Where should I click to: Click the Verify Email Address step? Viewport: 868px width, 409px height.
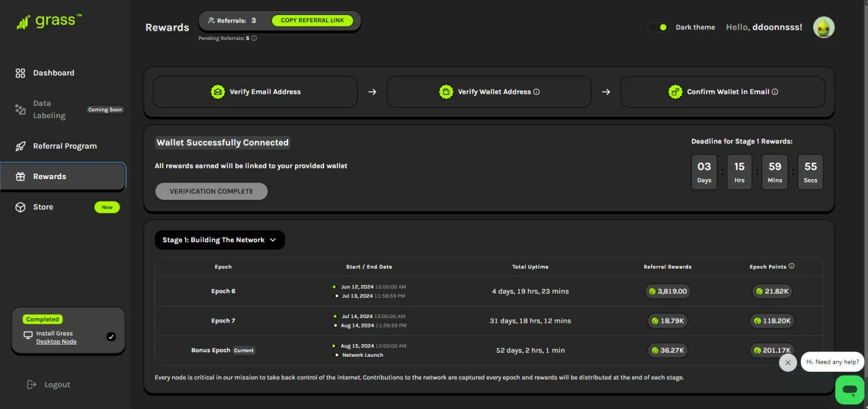255,92
